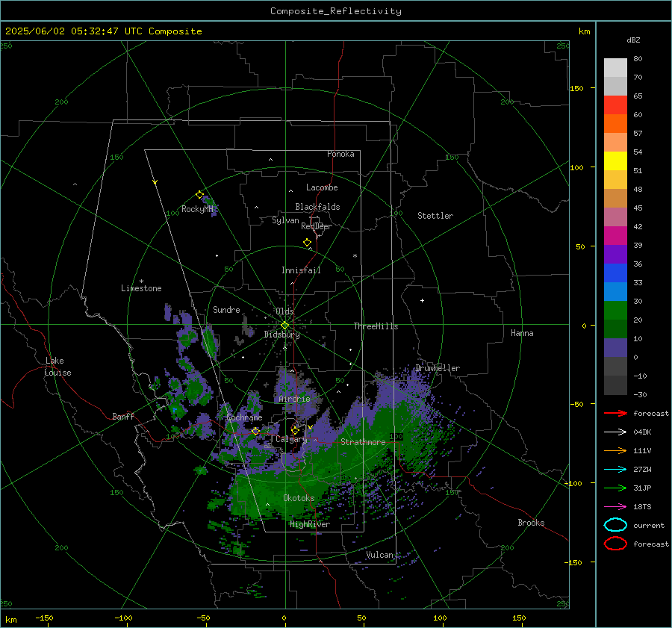Pick the yellow 54 dBZ legend swatch
Image resolution: width=672 pixels, height=628 pixels.
coord(615,161)
